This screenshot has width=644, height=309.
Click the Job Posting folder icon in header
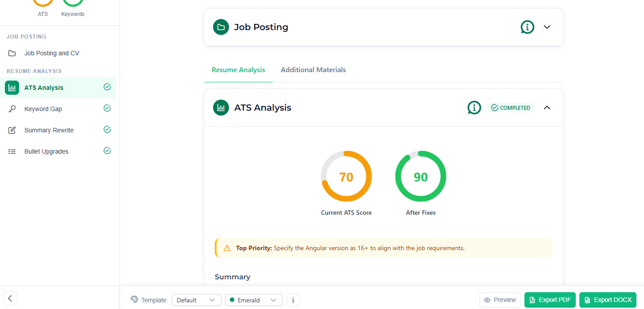pos(221,27)
